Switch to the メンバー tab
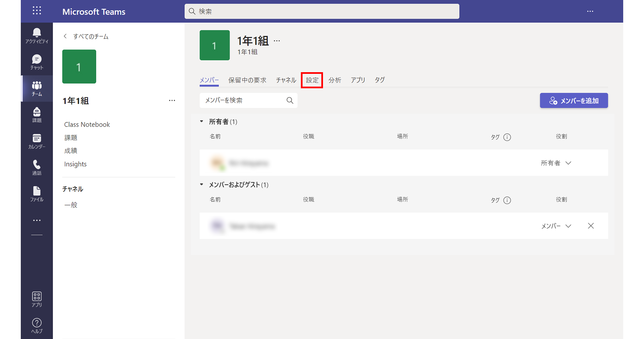Image resolution: width=644 pixels, height=339 pixels. pyautogui.click(x=209, y=80)
